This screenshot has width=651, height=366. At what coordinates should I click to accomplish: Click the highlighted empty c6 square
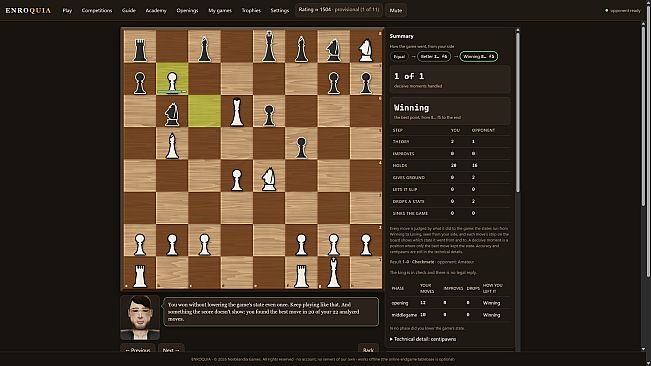(204, 111)
